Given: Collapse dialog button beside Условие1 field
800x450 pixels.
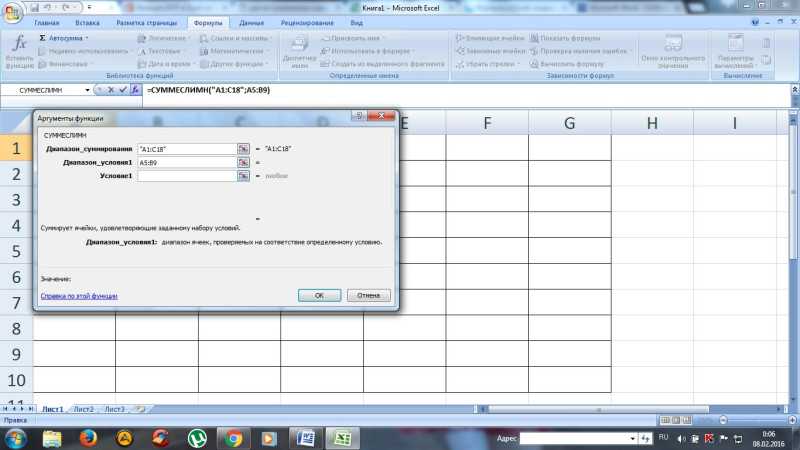Looking at the screenshot, I should coord(243,176).
